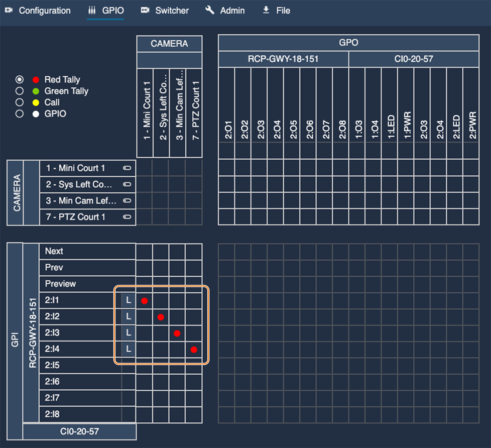Viewport: 491px width, 448px height.
Task: Toggle the L latch button on row 2:I3
Action: click(128, 333)
